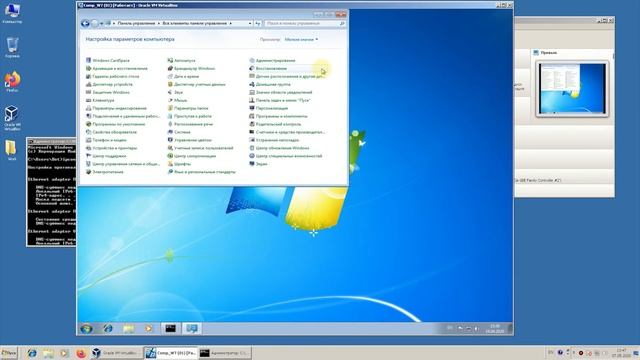Image resolution: width=640 pixels, height=360 pixels.
Task: Open Автозапуск (AutoPlay) item
Action: tap(182, 60)
